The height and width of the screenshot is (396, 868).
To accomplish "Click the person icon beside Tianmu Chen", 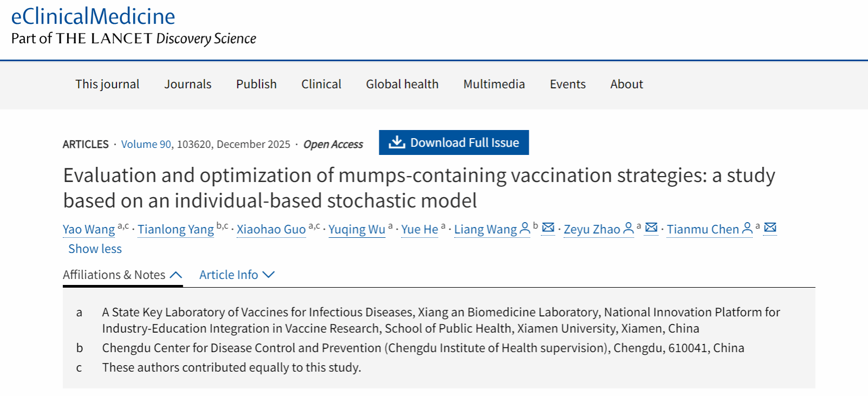I will coord(747,228).
